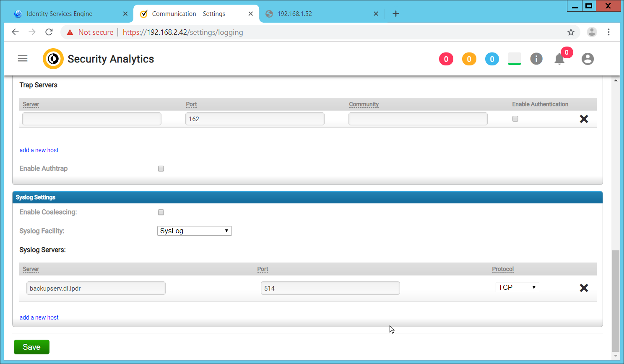Click the trap server Community input field
The width and height of the screenshot is (624, 364).
(418, 119)
